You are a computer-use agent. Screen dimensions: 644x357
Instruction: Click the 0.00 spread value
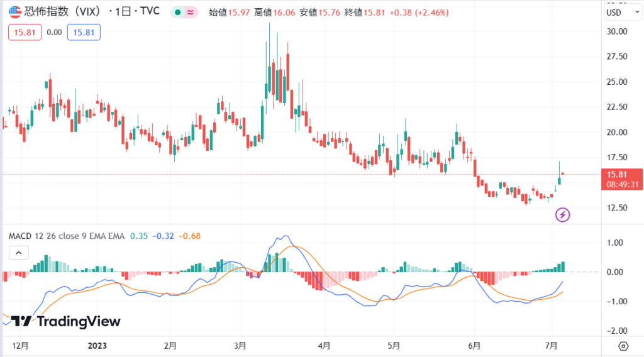coord(54,33)
